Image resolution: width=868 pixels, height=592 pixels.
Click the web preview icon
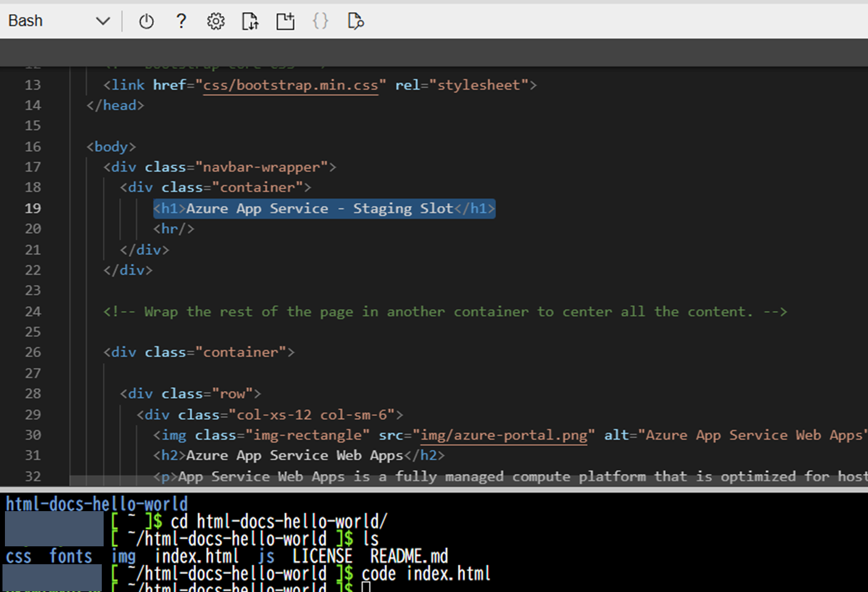click(355, 22)
